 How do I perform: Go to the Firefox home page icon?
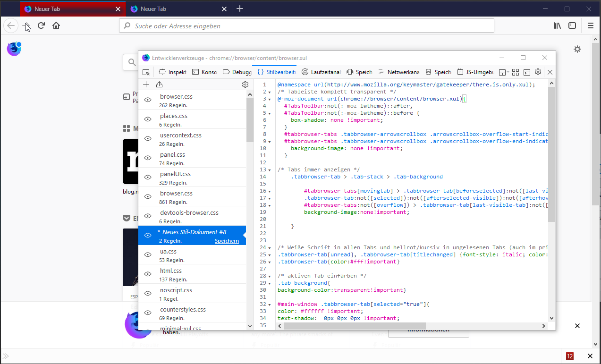coord(56,25)
